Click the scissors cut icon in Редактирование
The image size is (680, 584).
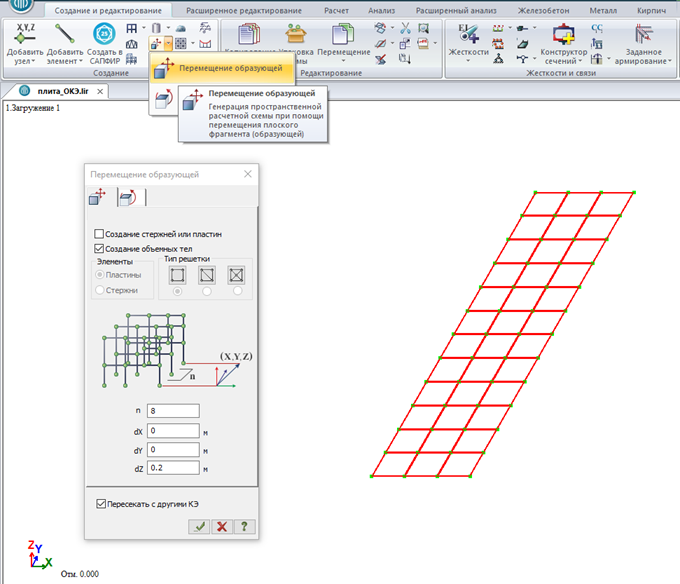coord(405,29)
